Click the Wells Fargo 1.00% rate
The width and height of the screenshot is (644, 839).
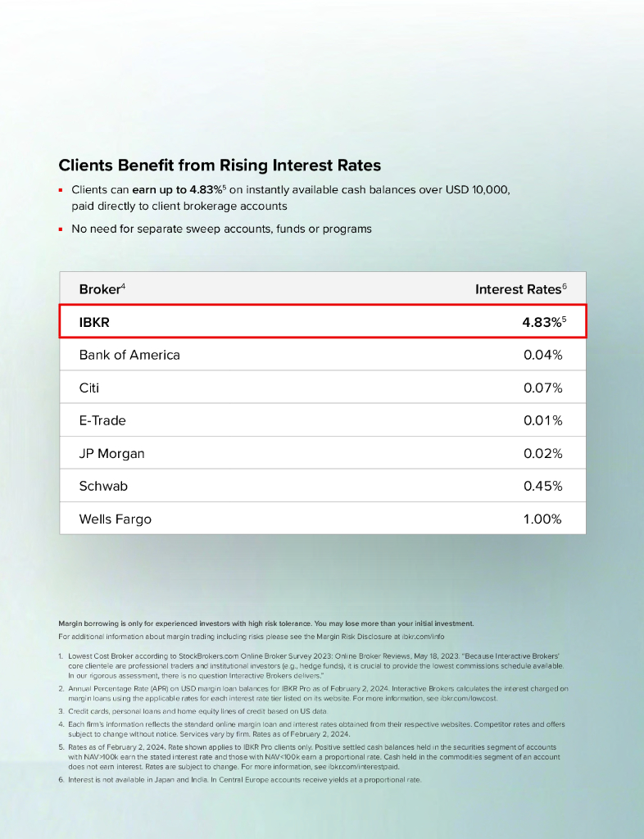click(x=543, y=519)
